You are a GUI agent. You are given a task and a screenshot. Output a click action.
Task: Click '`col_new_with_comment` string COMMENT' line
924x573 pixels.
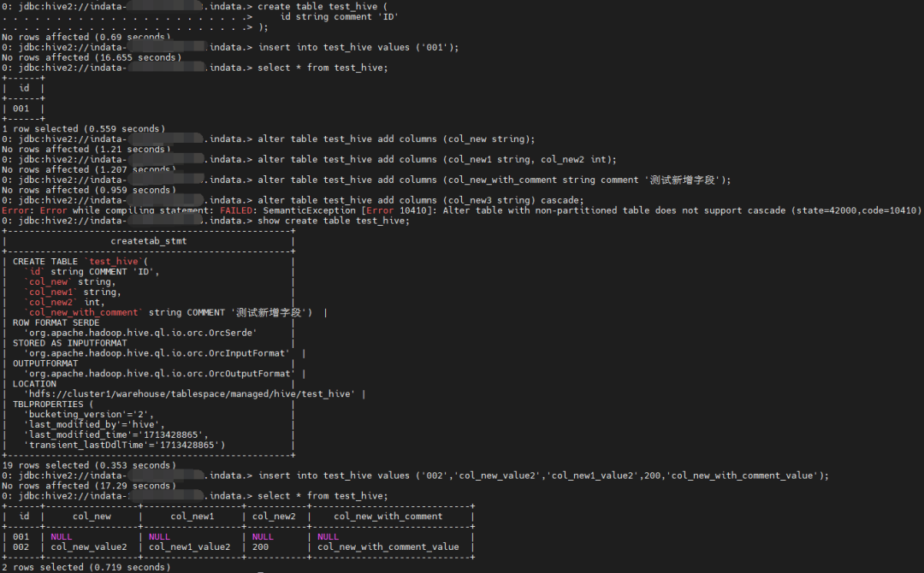(x=169, y=313)
